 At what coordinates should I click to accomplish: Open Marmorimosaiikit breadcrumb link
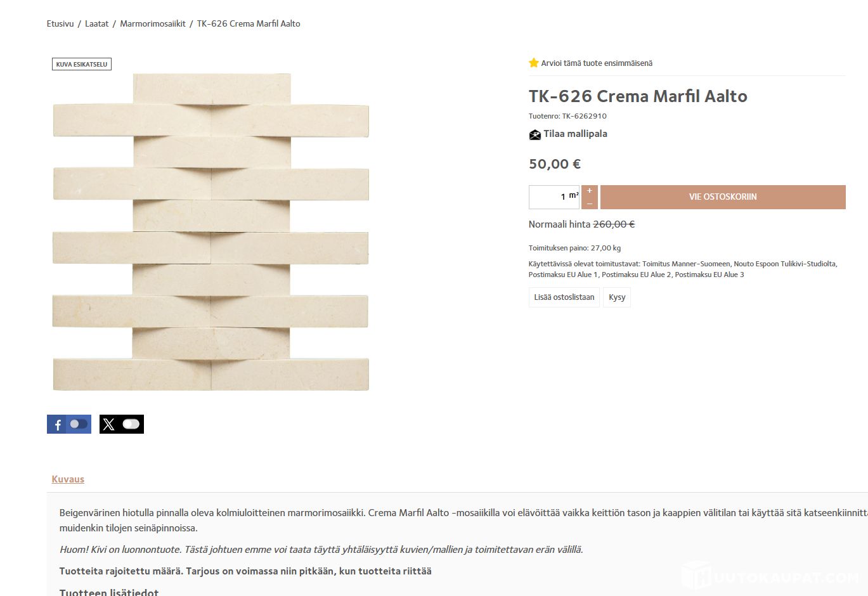(x=153, y=23)
